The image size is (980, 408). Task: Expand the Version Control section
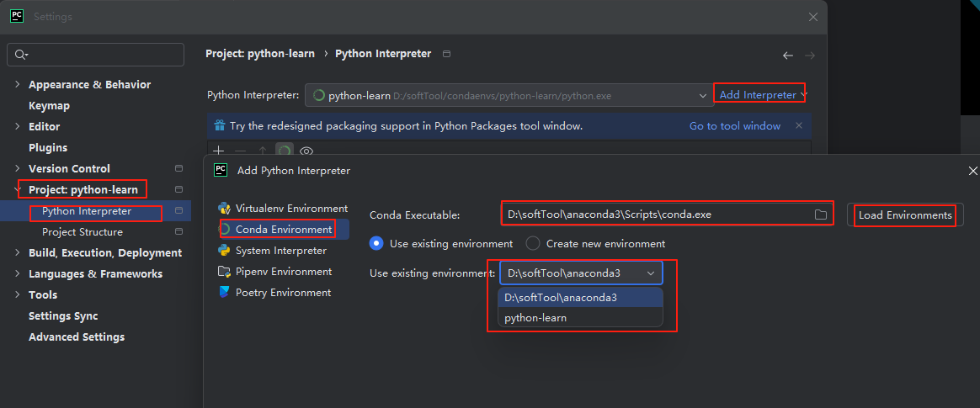(x=18, y=169)
